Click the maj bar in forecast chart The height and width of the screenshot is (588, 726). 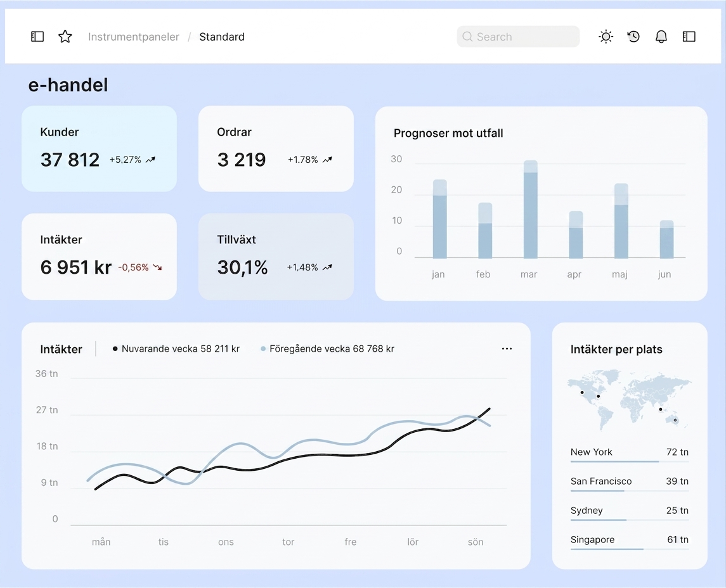(621, 220)
